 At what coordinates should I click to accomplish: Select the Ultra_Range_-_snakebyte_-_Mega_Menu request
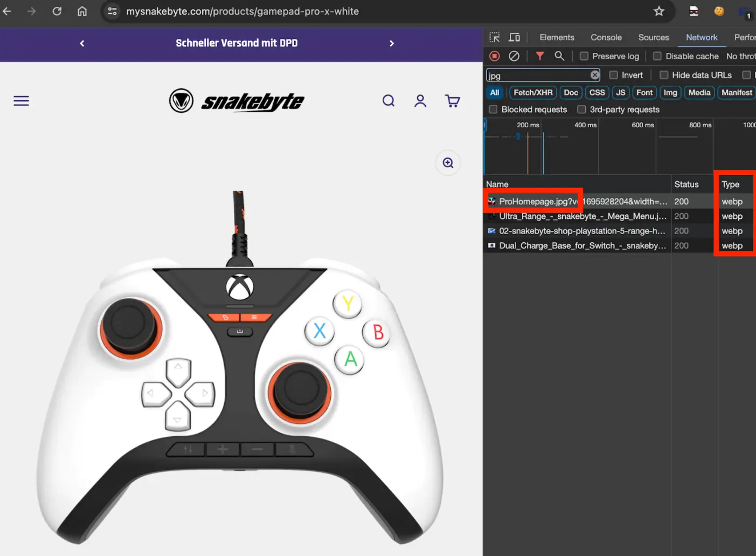(620, 216)
